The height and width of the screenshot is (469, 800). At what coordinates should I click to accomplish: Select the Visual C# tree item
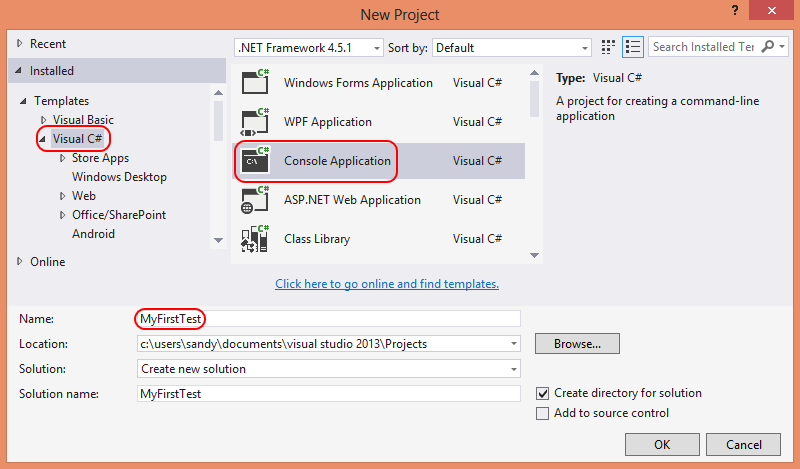77,139
